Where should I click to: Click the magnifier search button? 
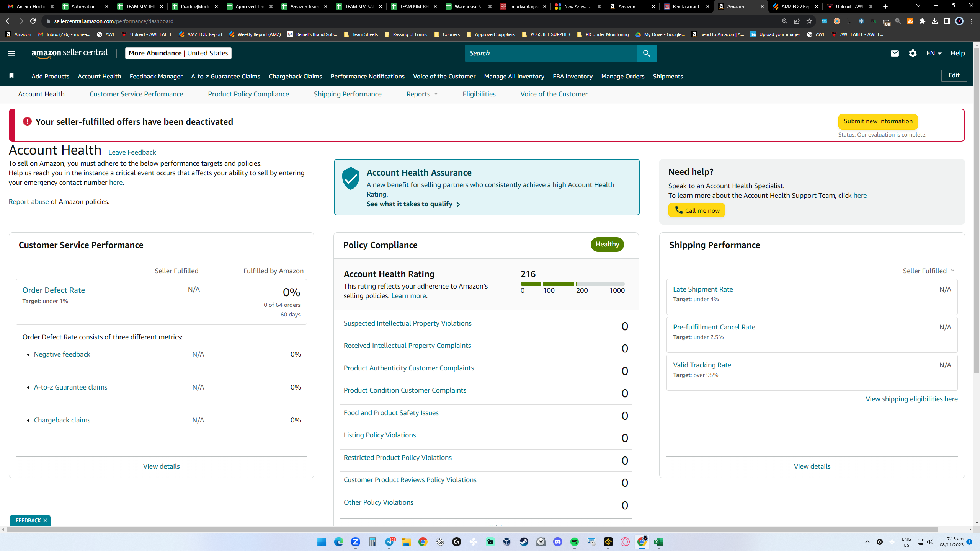[x=647, y=53]
